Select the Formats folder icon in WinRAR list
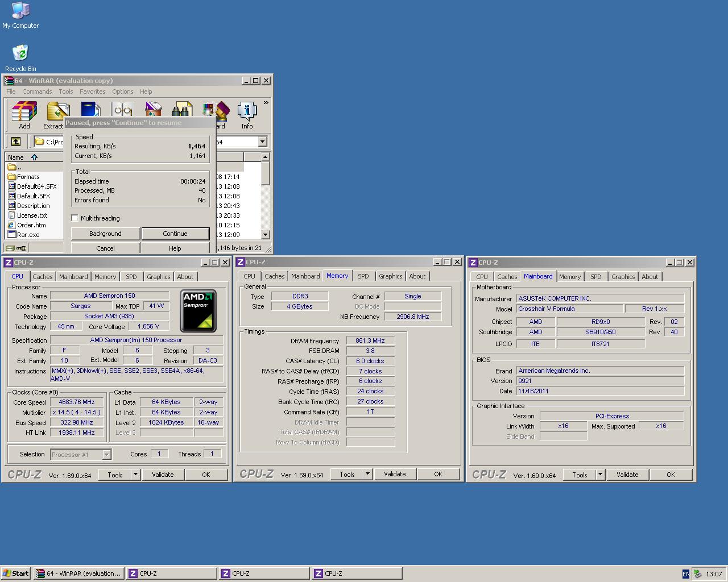The width and height of the screenshot is (728, 582). coord(11,177)
